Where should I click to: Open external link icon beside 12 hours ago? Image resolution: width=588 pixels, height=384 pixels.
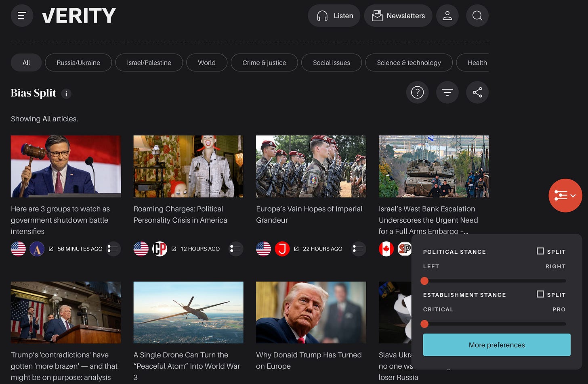pyautogui.click(x=174, y=249)
